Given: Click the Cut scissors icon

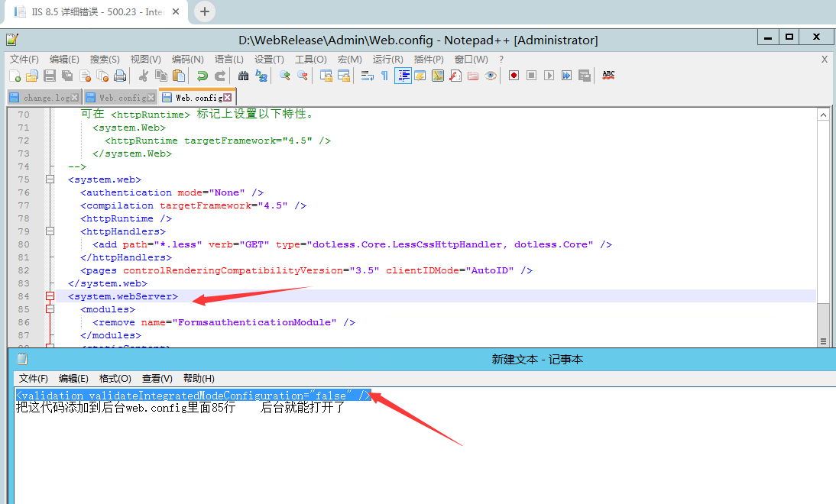Looking at the screenshot, I should 143,76.
